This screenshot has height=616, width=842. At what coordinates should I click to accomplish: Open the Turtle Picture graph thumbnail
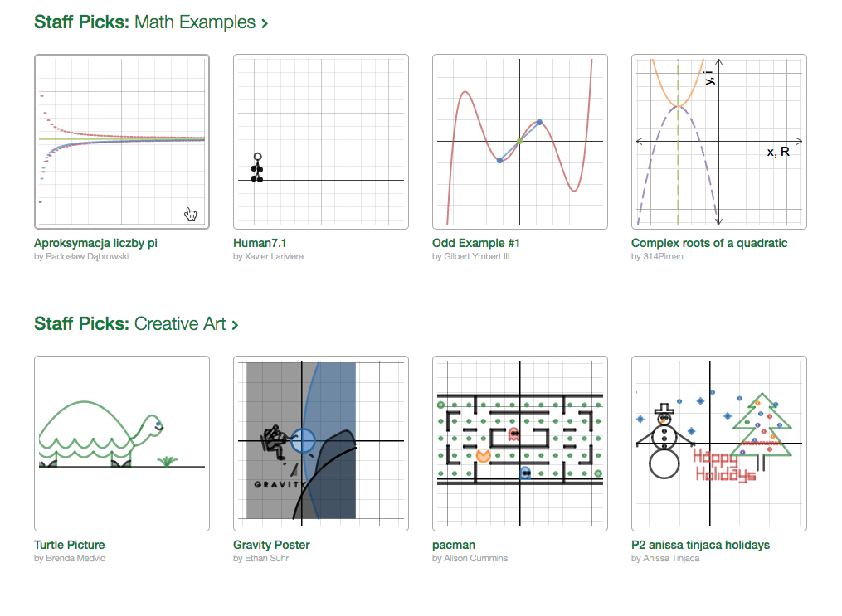[x=122, y=444]
